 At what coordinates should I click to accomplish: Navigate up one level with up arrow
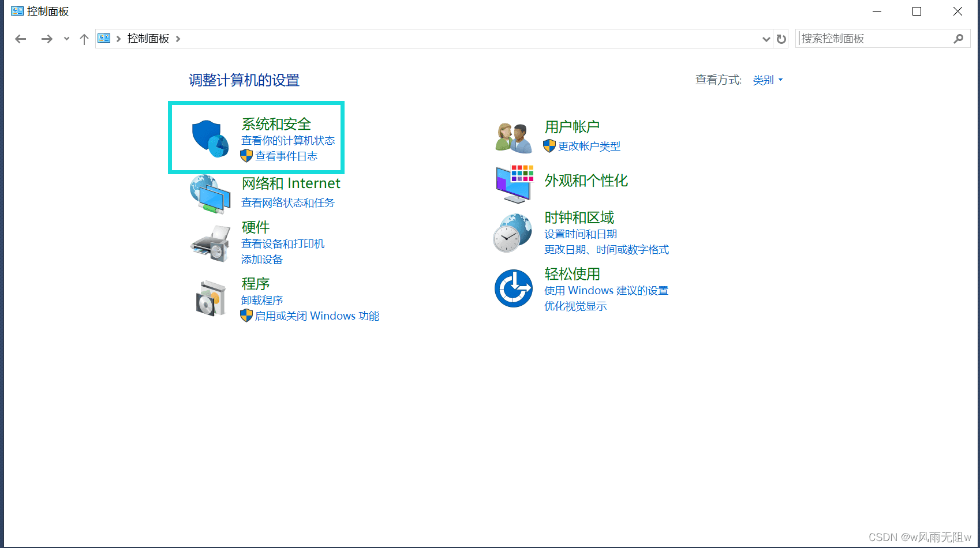click(84, 39)
